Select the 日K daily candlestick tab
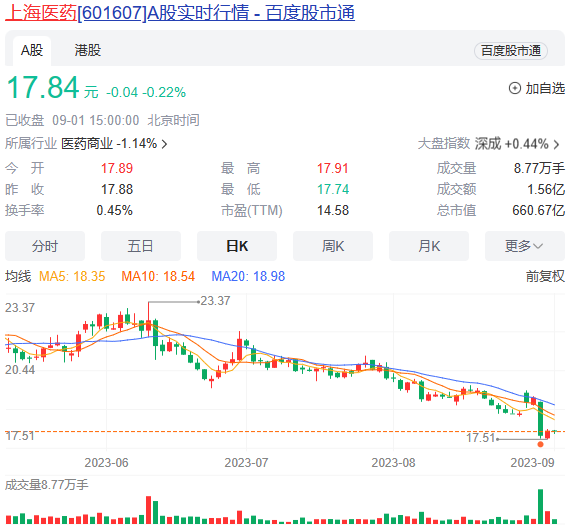 tap(237, 246)
